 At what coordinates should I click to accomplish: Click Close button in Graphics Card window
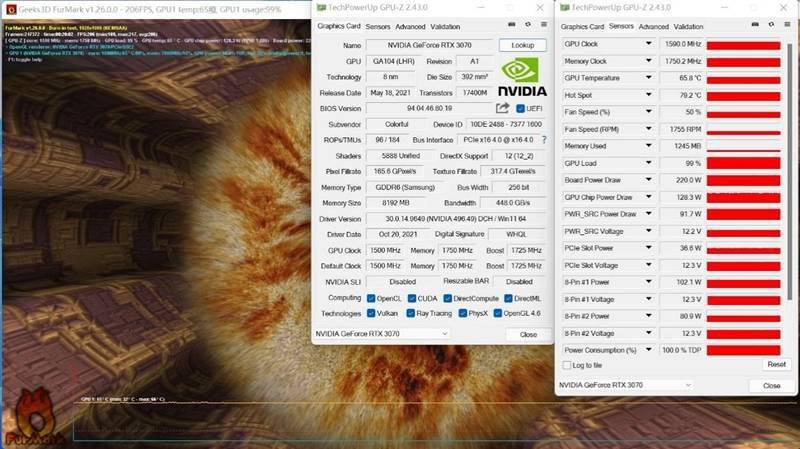tap(528, 335)
